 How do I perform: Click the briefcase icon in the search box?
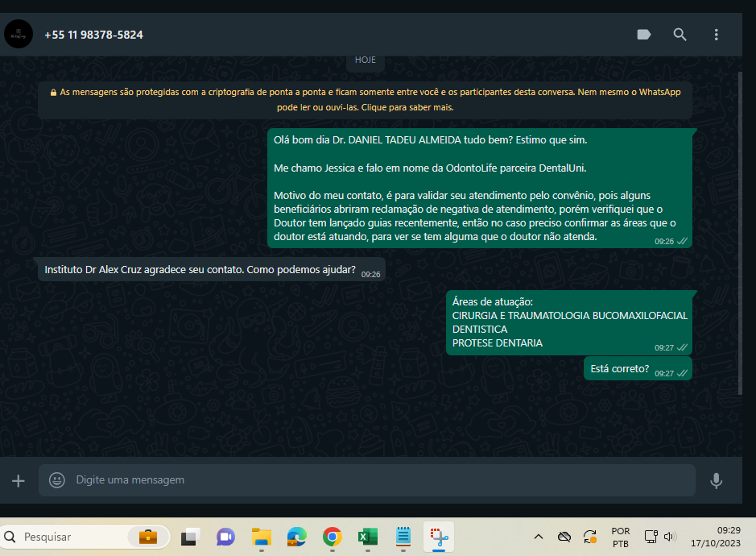[148, 537]
